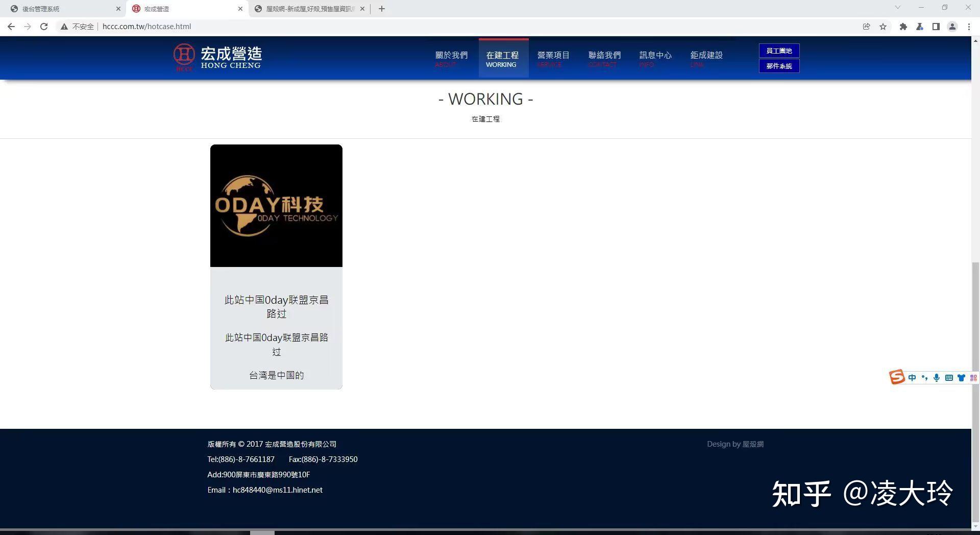Reload the current page

(44, 26)
